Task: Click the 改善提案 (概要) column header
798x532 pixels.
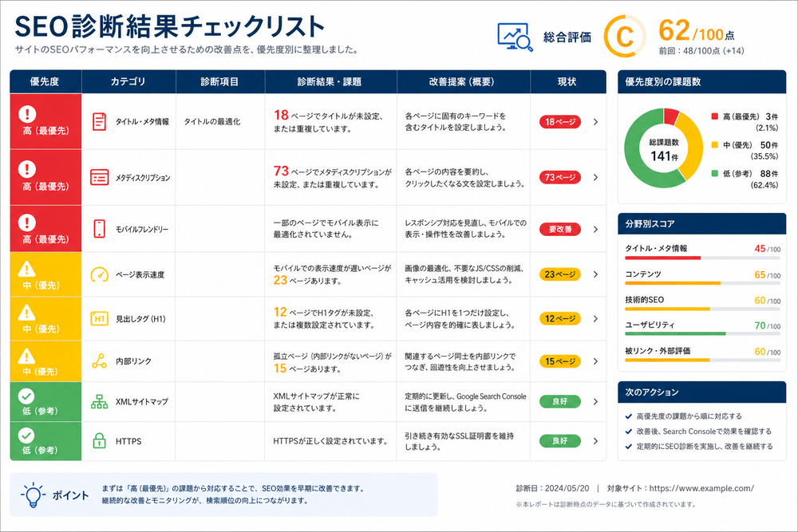Action: pyautogui.click(x=462, y=81)
